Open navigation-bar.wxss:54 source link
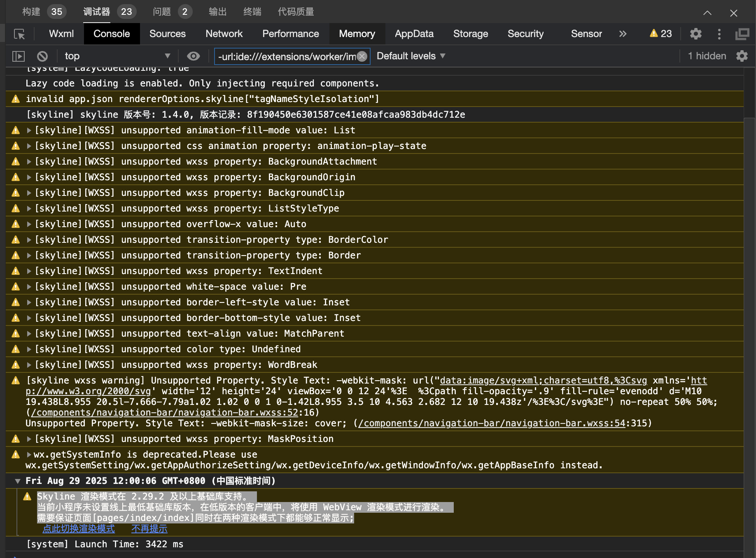Screen dimensions: 756x558 click(492, 423)
